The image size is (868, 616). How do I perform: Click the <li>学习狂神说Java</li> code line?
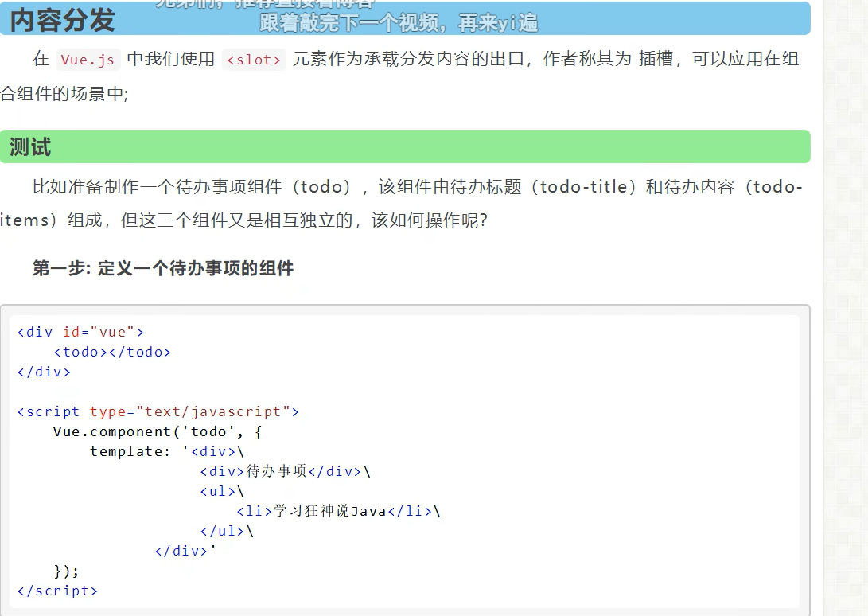click(x=338, y=511)
